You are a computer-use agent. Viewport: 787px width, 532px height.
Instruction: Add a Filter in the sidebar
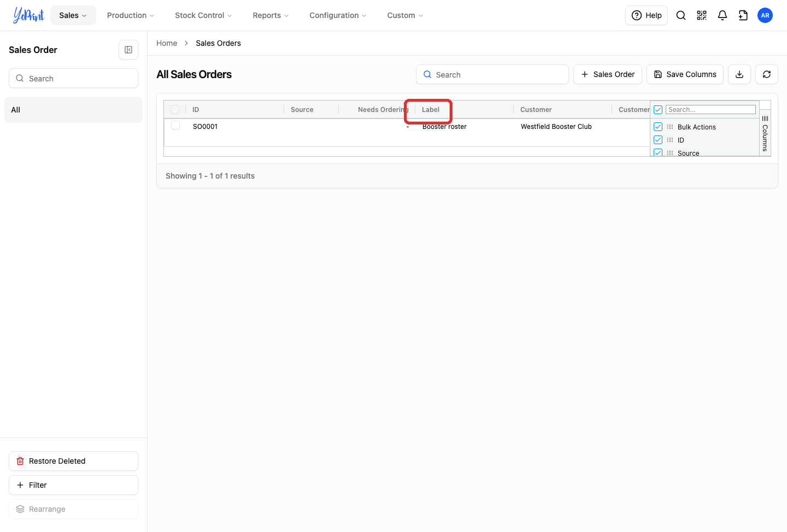pyautogui.click(x=73, y=485)
